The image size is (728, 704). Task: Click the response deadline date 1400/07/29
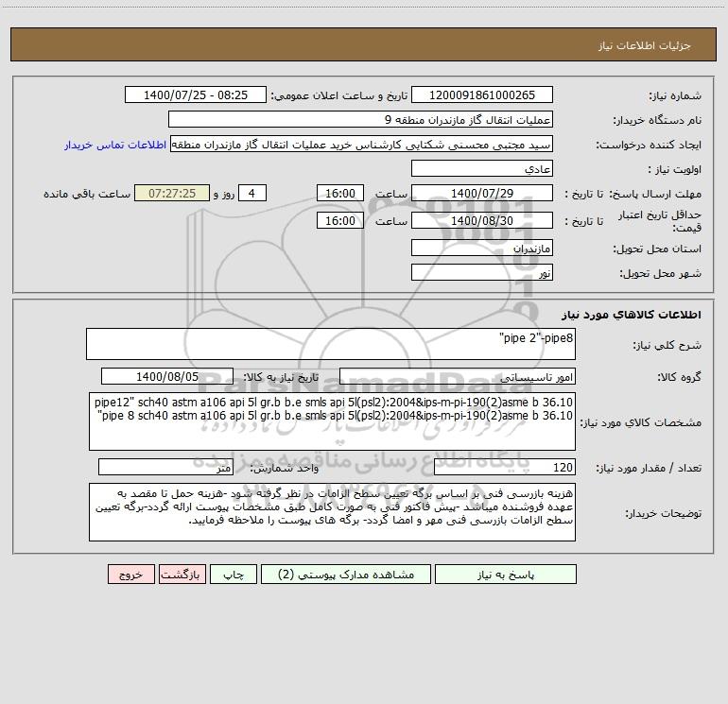482,193
